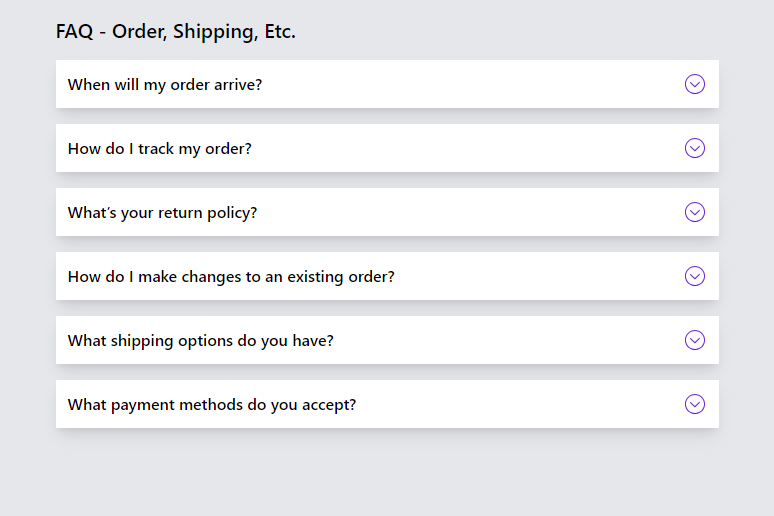Click the chevron icon for payment methods question
The height and width of the screenshot is (516, 774).
point(695,404)
